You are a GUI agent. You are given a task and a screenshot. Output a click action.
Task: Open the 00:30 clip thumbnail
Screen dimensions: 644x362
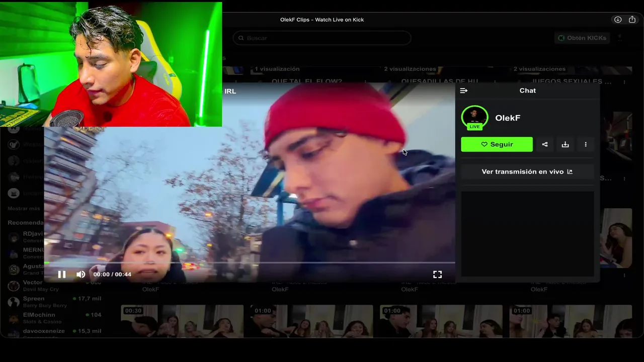pyautogui.click(x=182, y=321)
